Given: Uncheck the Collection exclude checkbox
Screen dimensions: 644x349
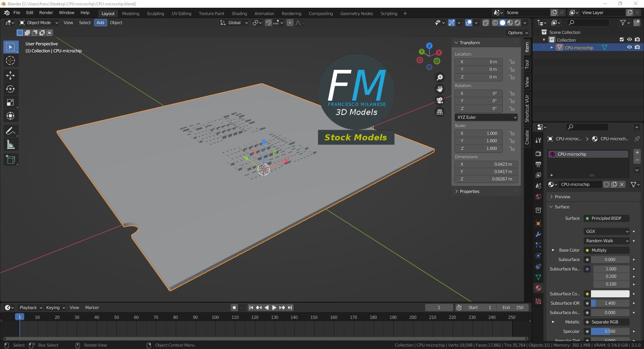Looking at the screenshot, I should (622, 40).
